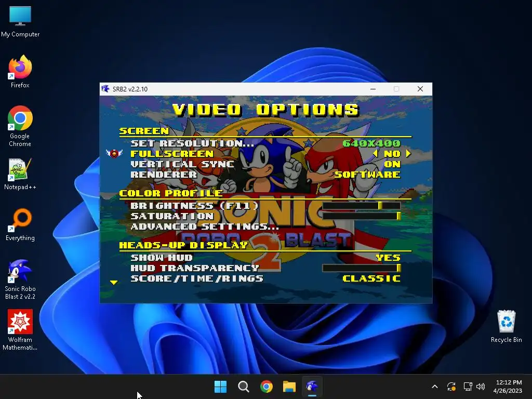
Task: Click the 640x400 resolution value
Action: click(x=371, y=143)
